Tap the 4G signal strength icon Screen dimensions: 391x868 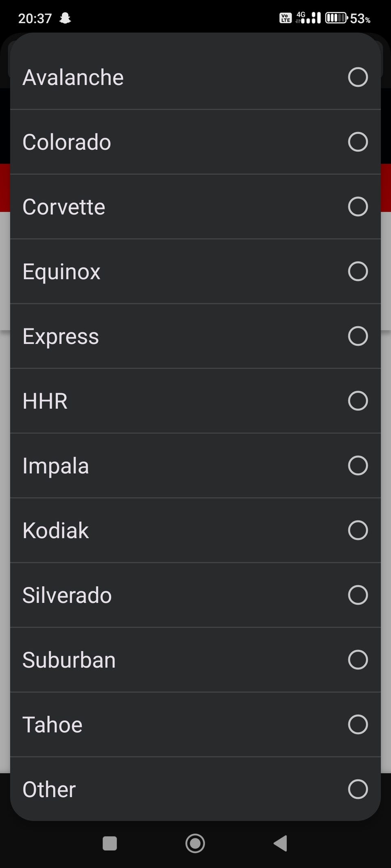click(308, 18)
